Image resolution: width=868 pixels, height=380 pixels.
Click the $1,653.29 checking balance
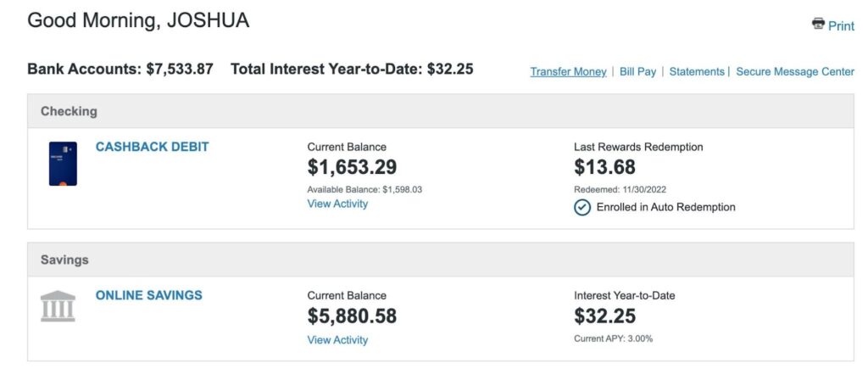(352, 167)
